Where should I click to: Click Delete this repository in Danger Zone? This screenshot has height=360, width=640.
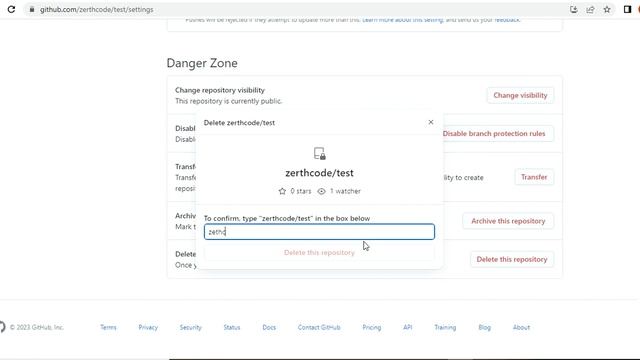[x=512, y=259]
